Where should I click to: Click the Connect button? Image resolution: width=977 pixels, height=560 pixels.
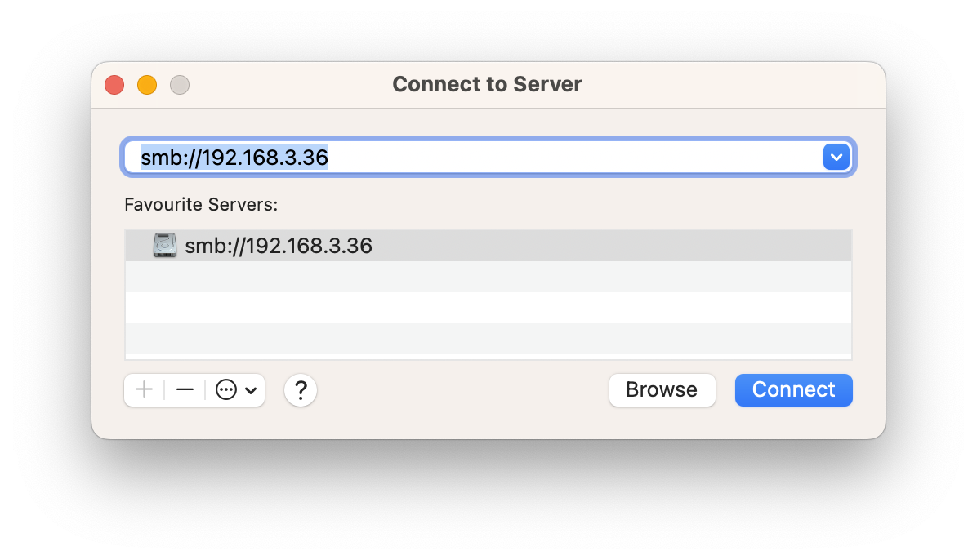click(x=793, y=390)
